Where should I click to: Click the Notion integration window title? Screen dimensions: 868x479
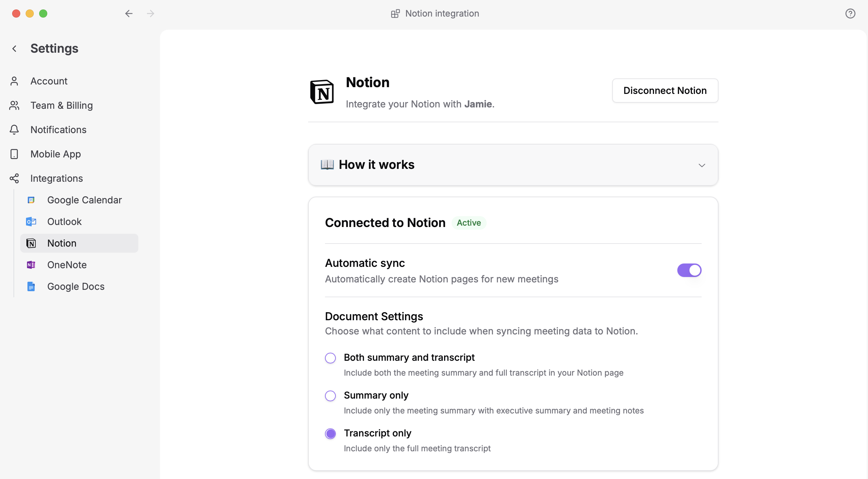coord(442,14)
